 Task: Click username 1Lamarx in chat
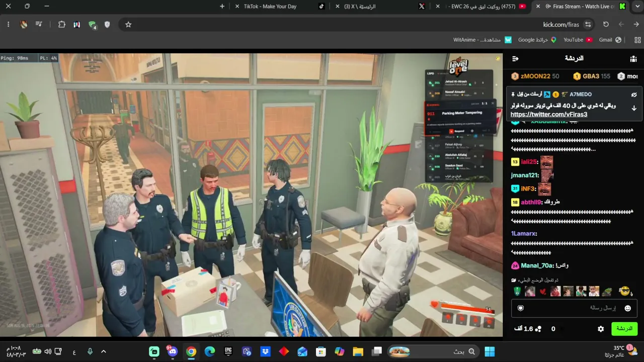tap(524, 234)
